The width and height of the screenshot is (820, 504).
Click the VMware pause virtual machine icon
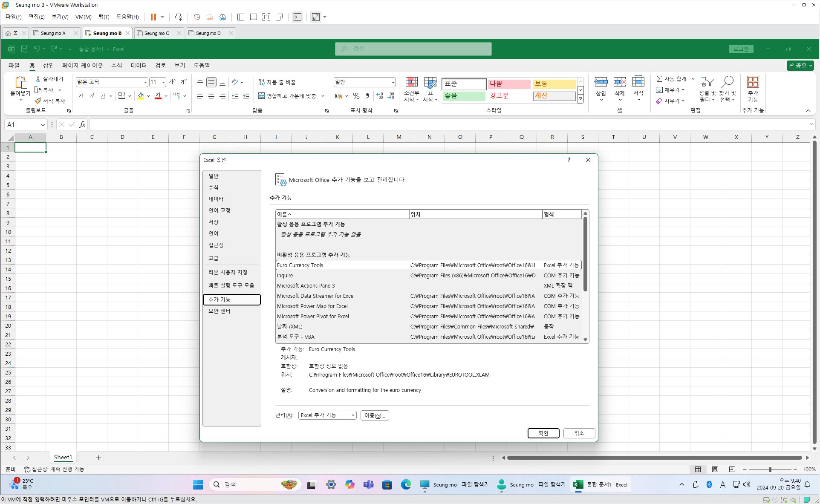[153, 17]
